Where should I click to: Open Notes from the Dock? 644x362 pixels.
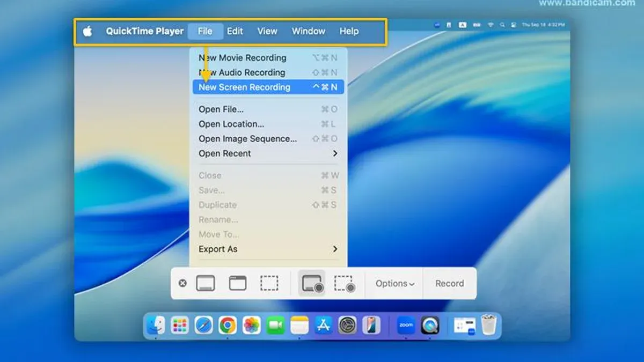(x=299, y=325)
